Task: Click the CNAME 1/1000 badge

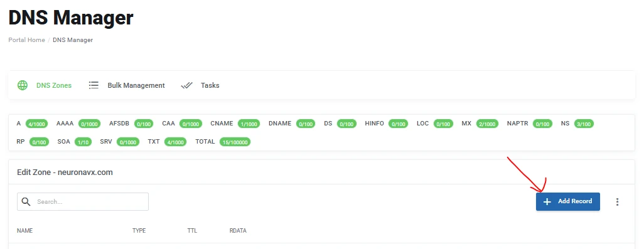Action: (x=249, y=124)
